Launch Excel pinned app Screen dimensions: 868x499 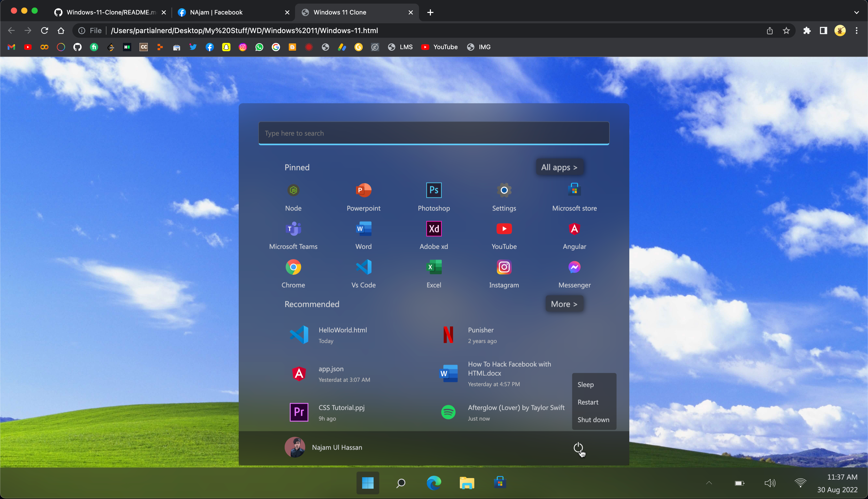[x=433, y=274]
